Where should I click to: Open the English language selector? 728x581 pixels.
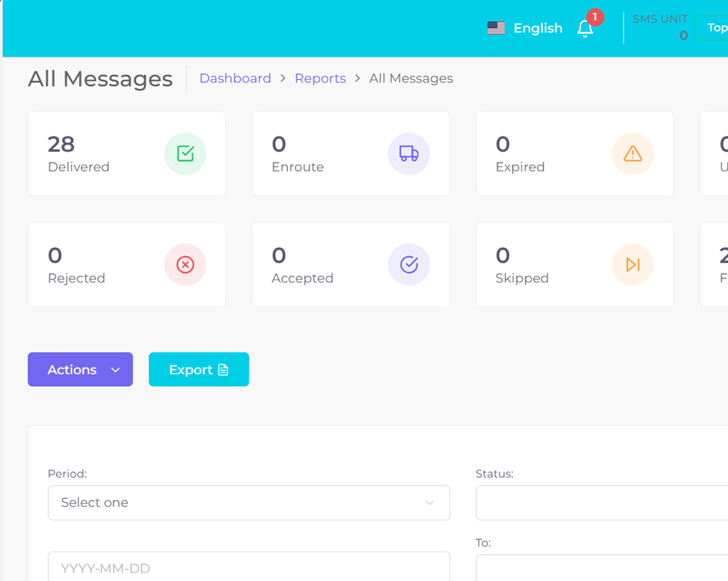[x=537, y=28]
